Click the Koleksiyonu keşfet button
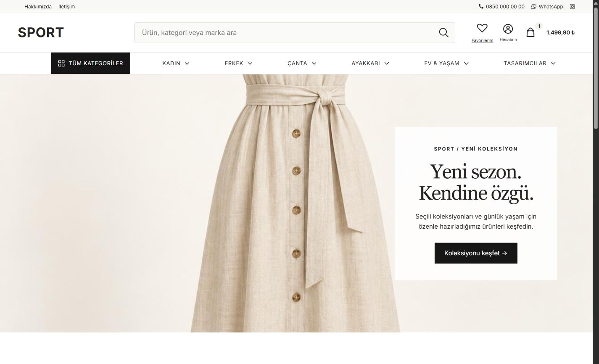The width and height of the screenshot is (599, 364). 476,253
